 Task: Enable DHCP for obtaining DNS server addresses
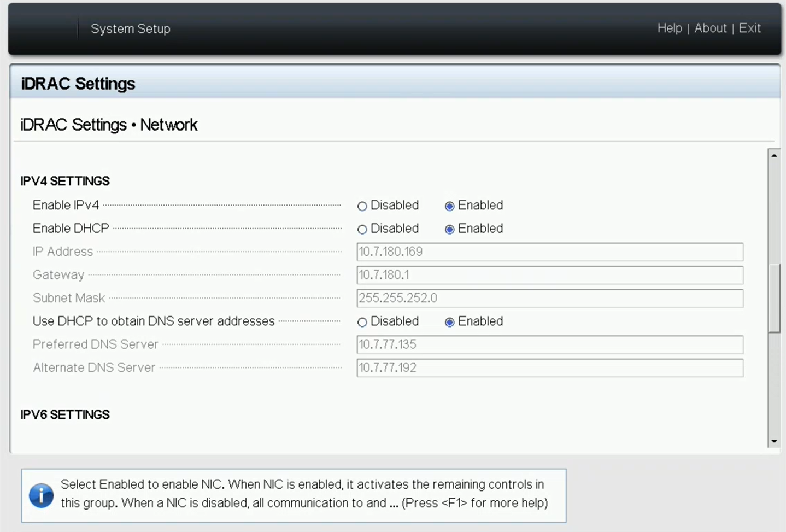(449, 322)
